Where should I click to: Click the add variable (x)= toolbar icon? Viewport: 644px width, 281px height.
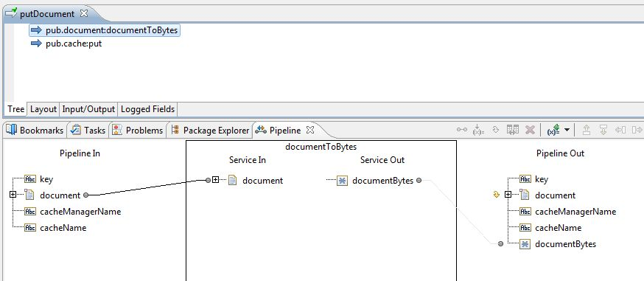(553, 131)
